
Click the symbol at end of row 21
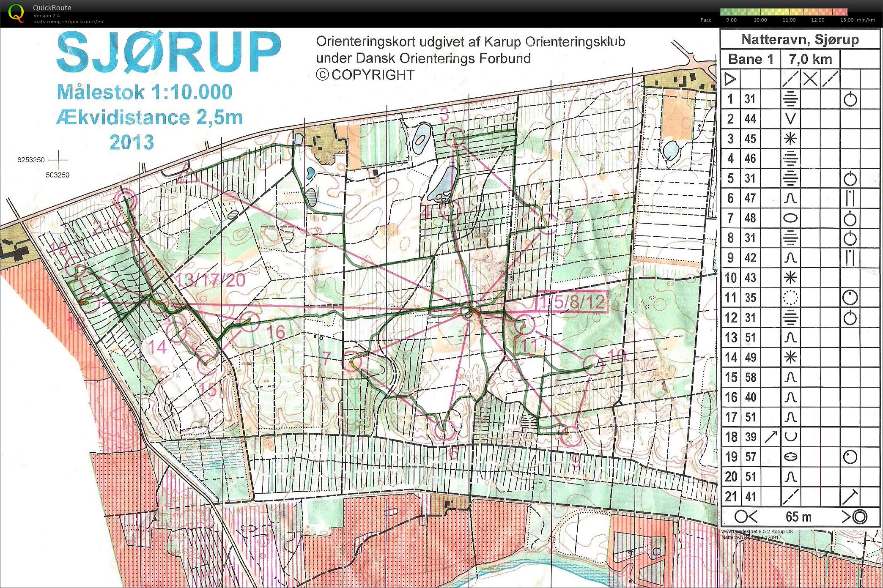click(849, 496)
